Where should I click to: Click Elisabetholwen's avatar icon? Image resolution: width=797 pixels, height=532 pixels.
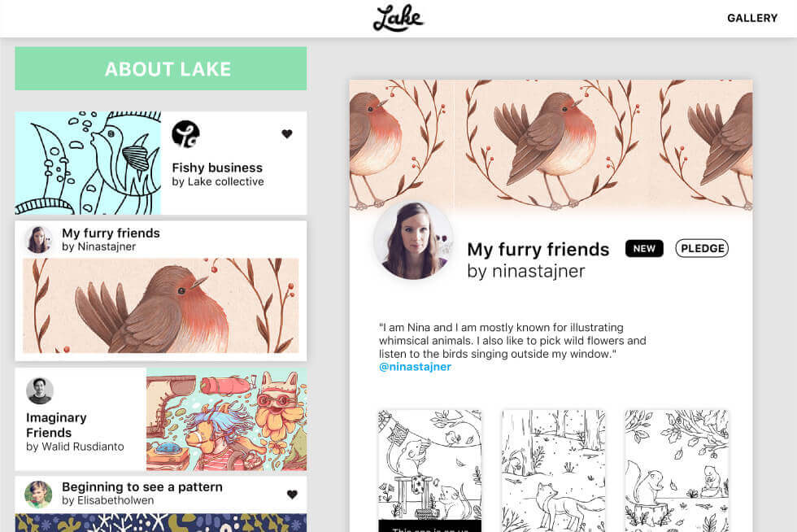tap(39, 494)
